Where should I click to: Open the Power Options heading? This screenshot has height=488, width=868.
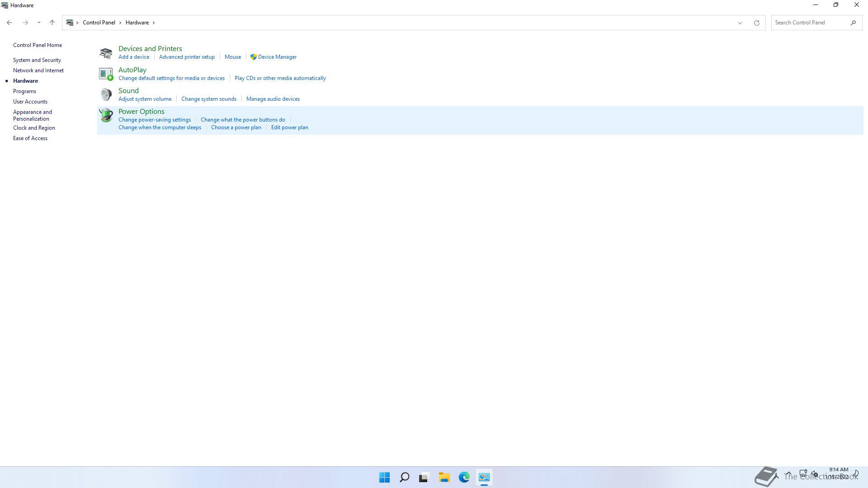[142, 112]
